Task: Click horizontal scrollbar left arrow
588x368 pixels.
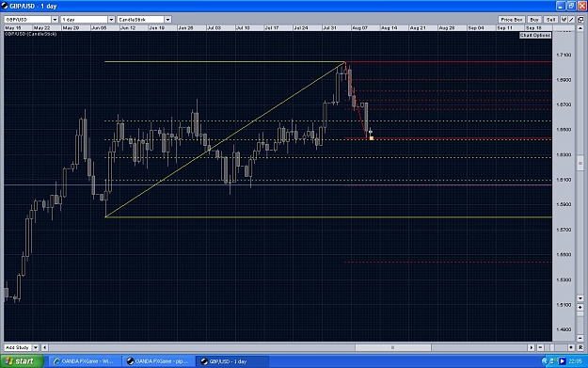Action: point(44,347)
